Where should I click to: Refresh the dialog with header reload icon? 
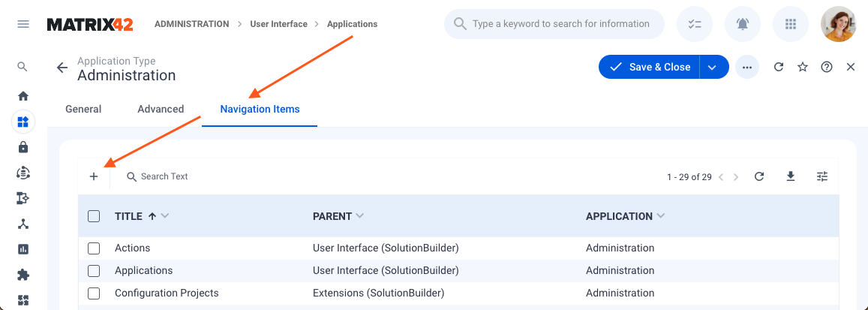pyautogui.click(x=778, y=67)
